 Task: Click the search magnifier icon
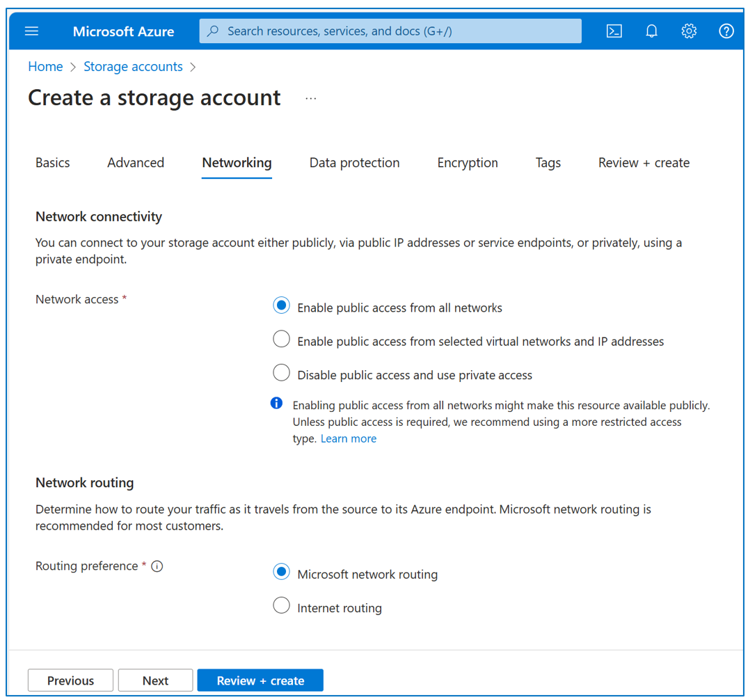click(x=214, y=31)
